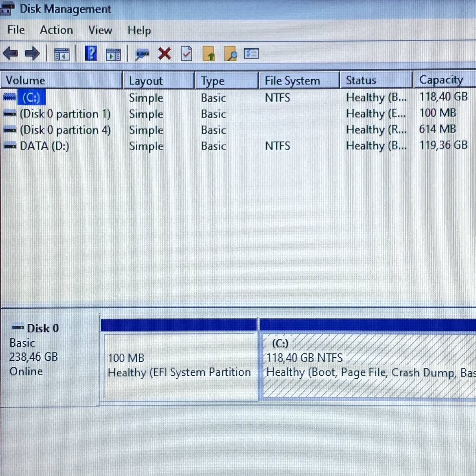Viewport: 476px width, 476px height.
Task: Click the drive icon beside (C:) volume
Action: click(x=10, y=97)
